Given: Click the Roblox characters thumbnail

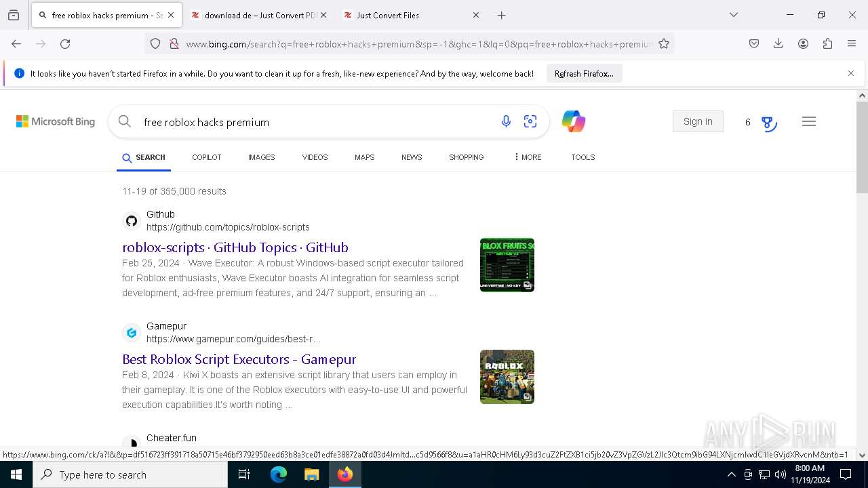Looking at the screenshot, I should [x=507, y=377].
